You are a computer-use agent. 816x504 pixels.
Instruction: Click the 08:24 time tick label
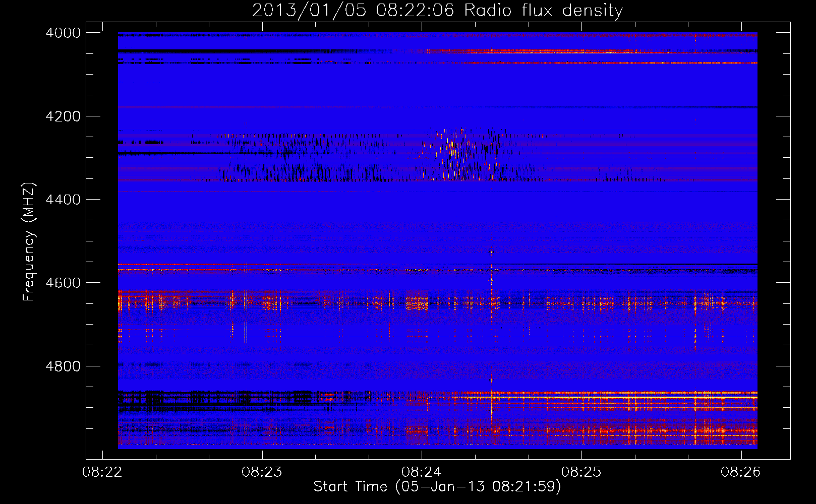point(422,472)
